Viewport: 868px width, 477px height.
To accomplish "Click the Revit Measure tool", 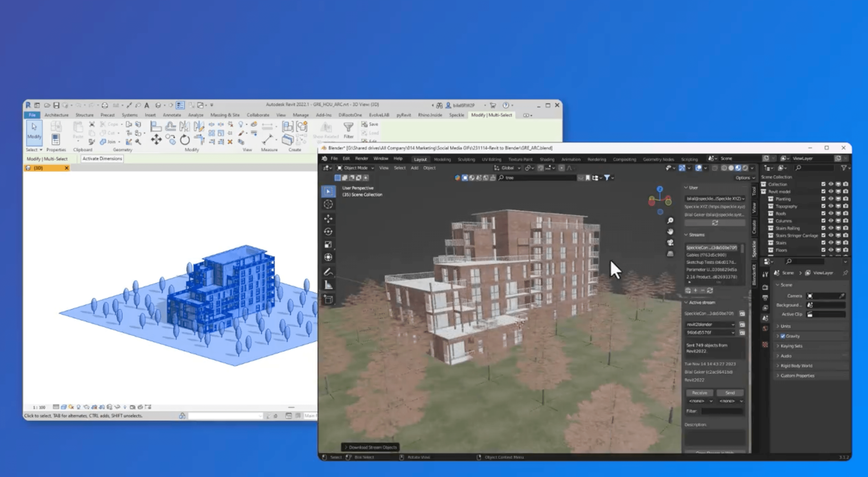I will click(268, 139).
